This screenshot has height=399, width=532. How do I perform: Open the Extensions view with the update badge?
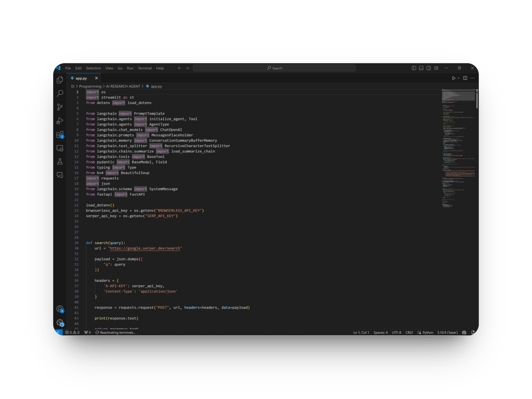pyautogui.click(x=60, y=135)
